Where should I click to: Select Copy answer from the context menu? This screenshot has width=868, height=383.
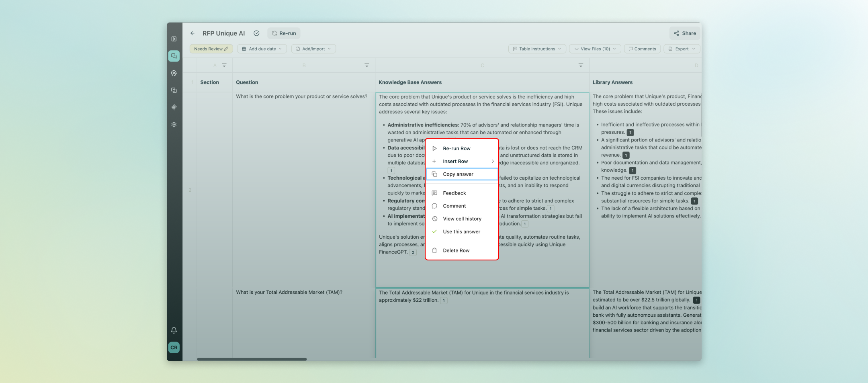(462, 174)
